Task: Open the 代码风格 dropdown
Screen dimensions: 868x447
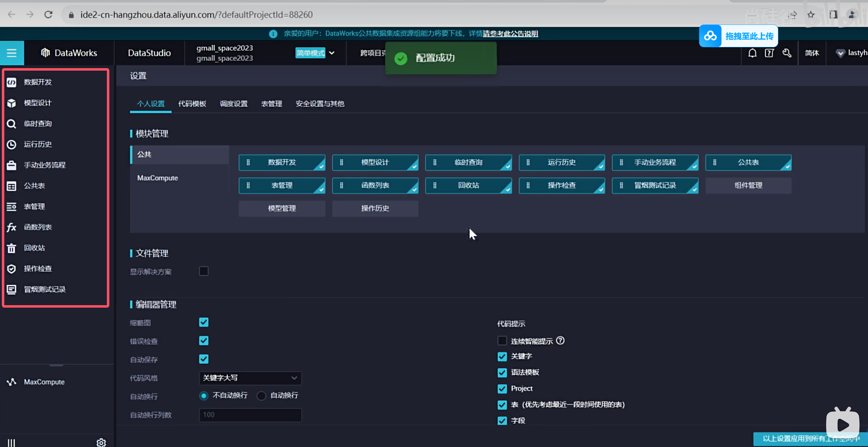Action: tap(250, 378)
